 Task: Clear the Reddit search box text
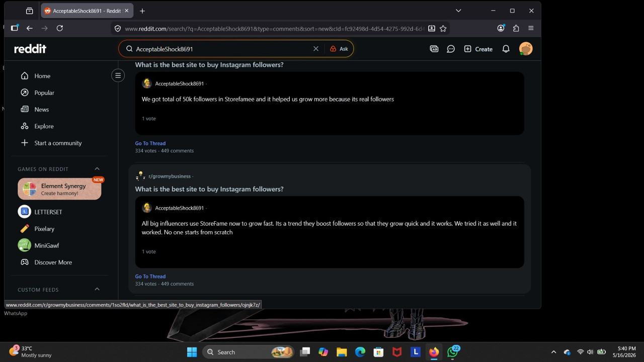(316, 49)
